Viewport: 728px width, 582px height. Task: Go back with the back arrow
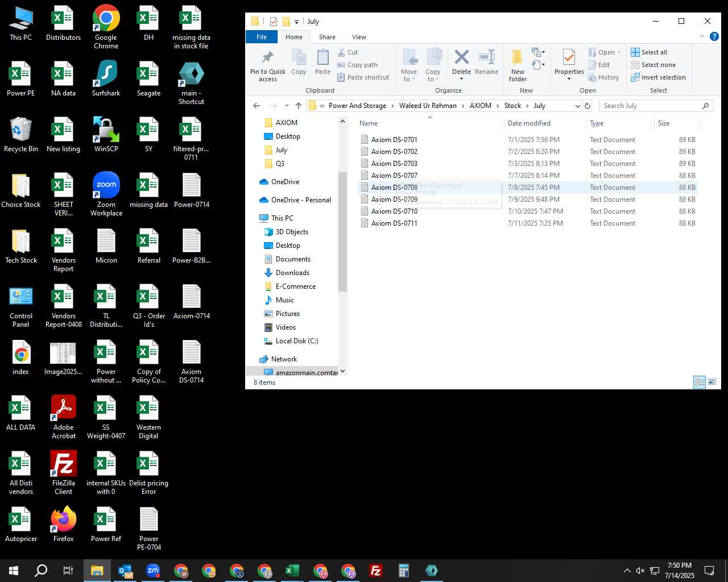257,106
